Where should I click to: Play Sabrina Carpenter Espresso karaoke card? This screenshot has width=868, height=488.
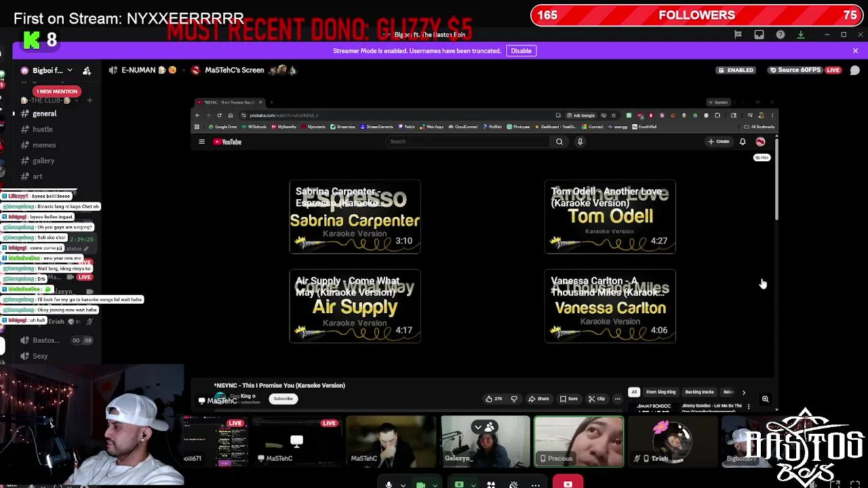click(355, 217)
